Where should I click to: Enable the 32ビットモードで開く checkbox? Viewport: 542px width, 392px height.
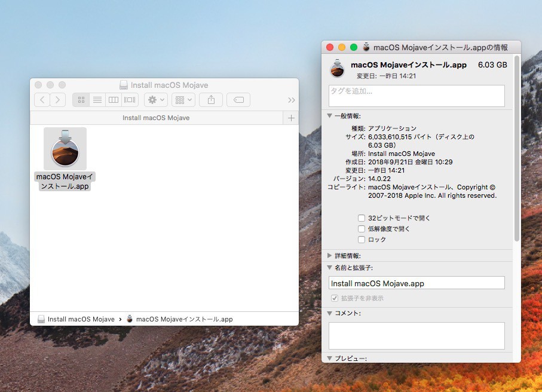pos(362,218)
